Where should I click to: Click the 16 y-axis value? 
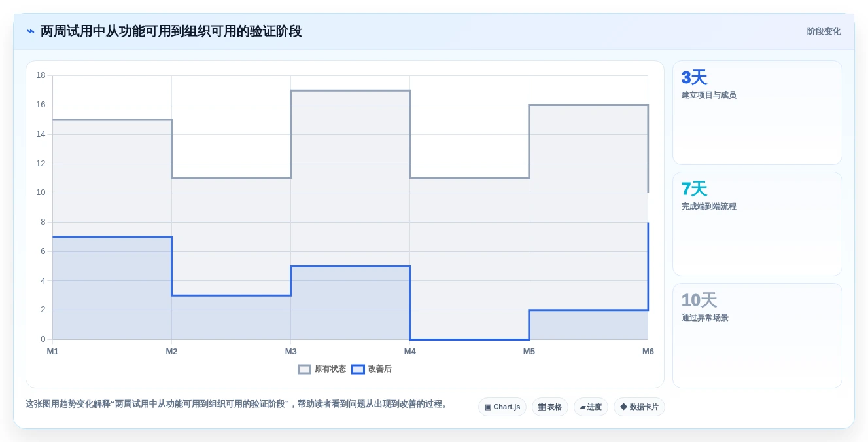coord(41,105)
